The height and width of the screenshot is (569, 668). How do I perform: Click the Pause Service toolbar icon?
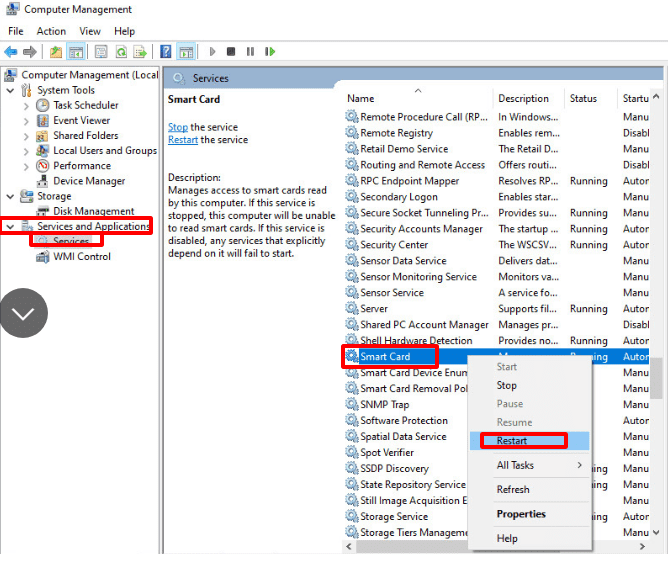coord(250,52)
